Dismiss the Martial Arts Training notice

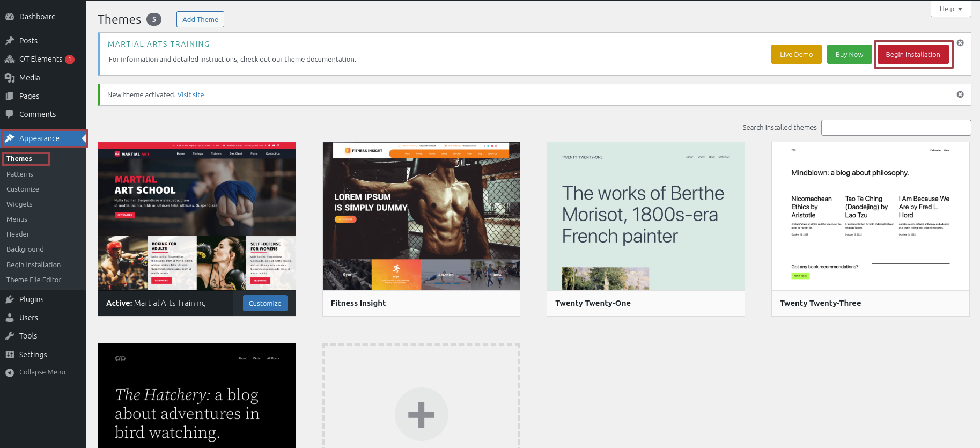coord(960,43)
